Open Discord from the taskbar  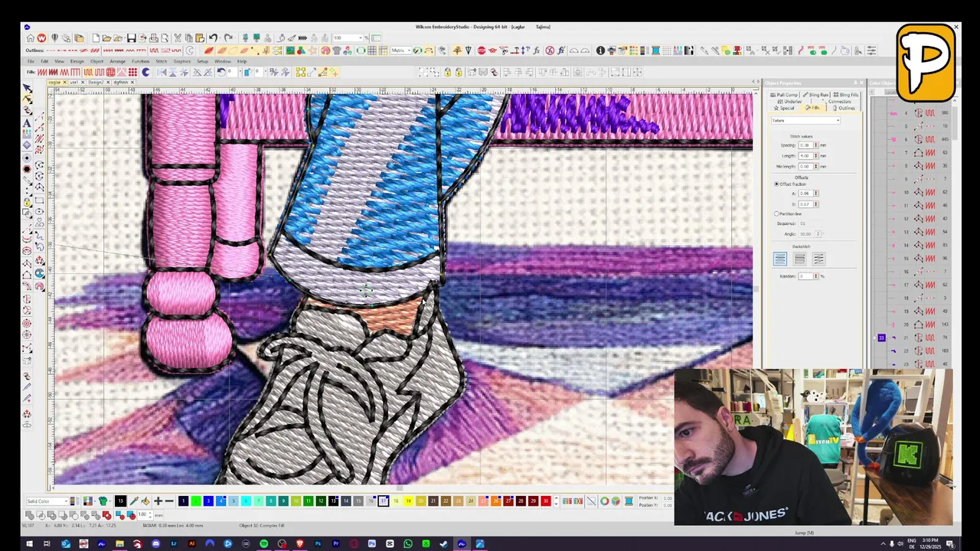155,544
